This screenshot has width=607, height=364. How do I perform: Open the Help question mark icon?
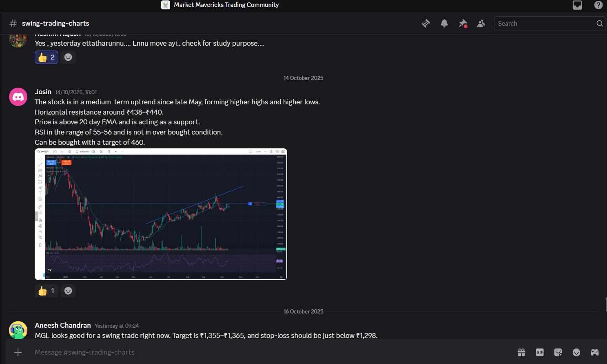coord(598,5)
